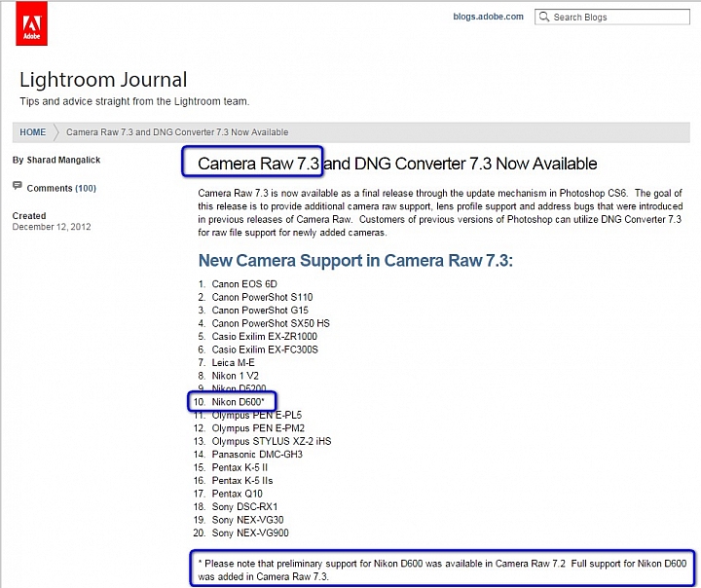The width and height of the screenshot is (701, 588).
Task: Select list item Canon EOS 6D
Action: point(244,284)
